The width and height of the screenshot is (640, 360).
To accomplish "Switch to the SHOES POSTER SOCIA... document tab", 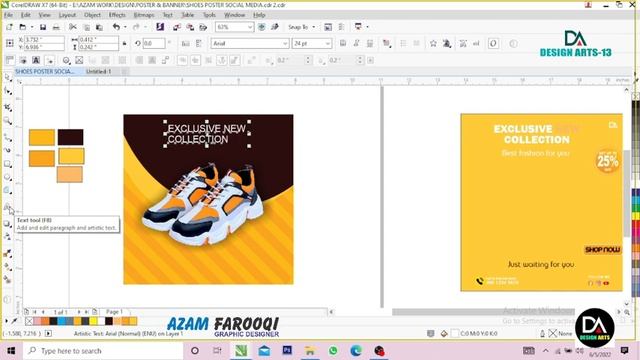I will (x=45, y=71).
